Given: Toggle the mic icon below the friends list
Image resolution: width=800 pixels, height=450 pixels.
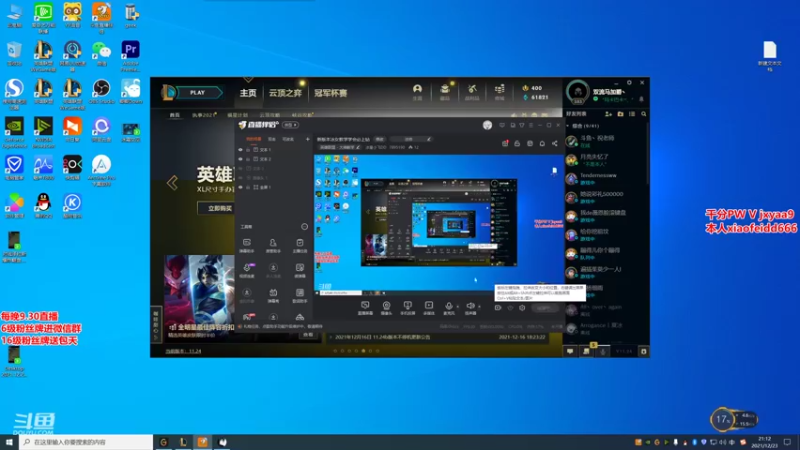Looking at the screenshot, I should [603, 351].
